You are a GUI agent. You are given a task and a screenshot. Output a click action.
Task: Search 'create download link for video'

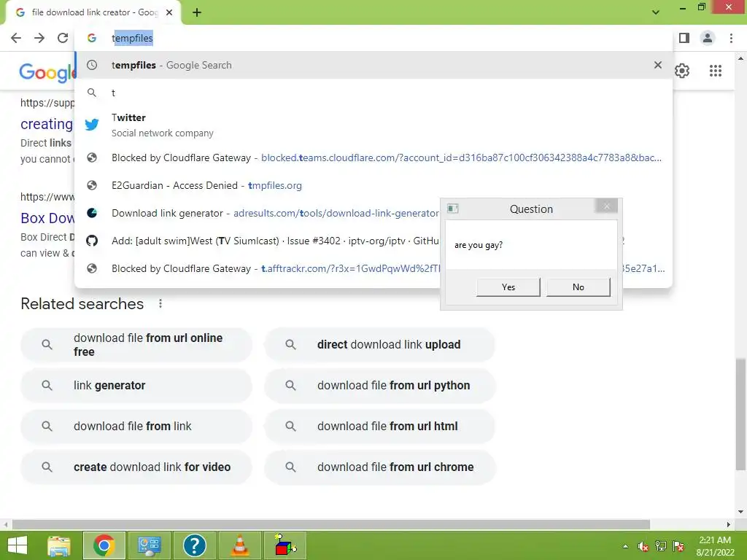136,467
